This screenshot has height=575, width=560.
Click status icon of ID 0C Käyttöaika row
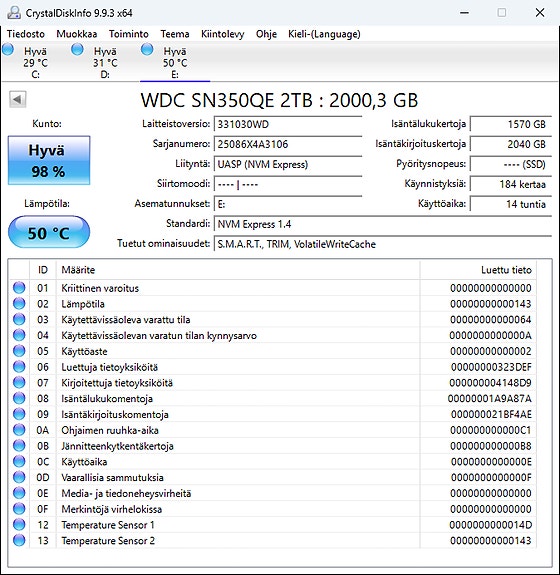[x=19, y=461]
